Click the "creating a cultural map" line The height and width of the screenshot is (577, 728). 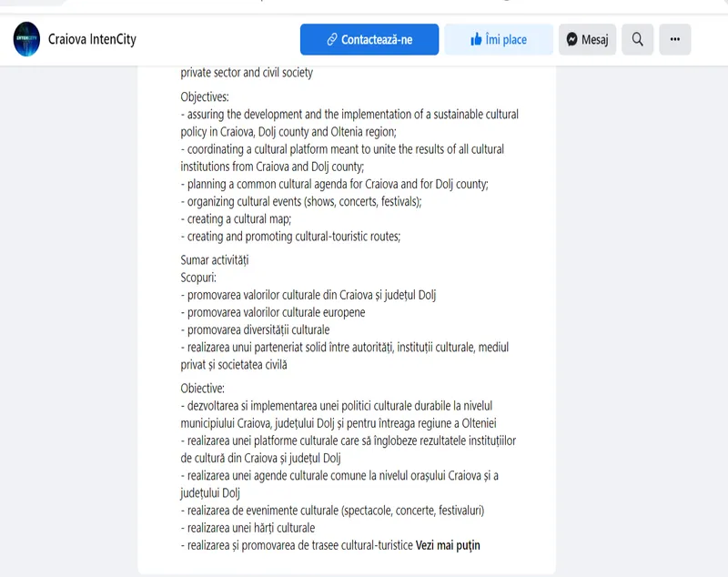(237, 219)
